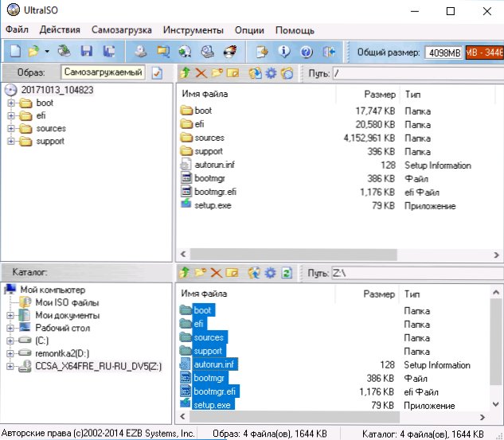Open the Опции menu
Viewport: 504px width, 440px height.
coord(249,30)
